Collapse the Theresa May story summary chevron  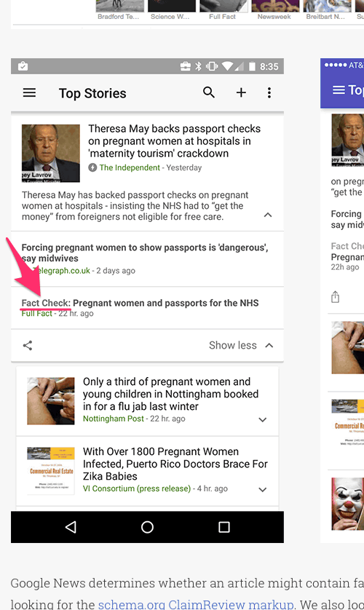(268, 215)
